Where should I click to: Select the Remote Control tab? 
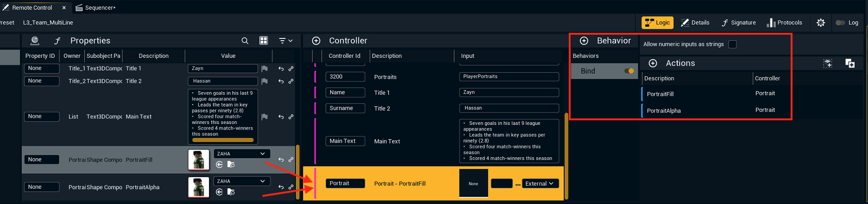(32, 8)
